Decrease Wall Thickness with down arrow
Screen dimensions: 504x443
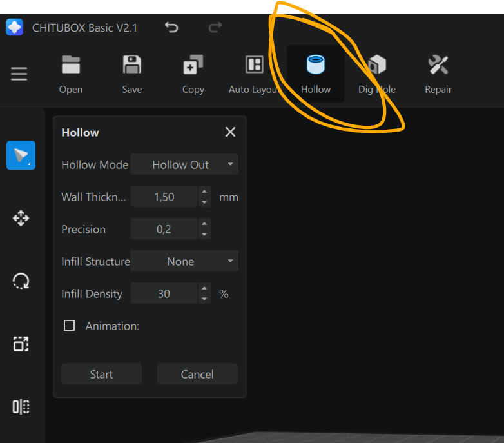pyautogui.click(x=204, y=202)
